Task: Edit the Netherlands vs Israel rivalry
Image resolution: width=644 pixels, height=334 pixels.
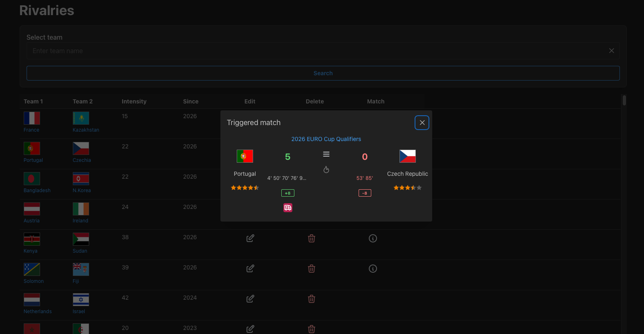Action: pos(250,299)
